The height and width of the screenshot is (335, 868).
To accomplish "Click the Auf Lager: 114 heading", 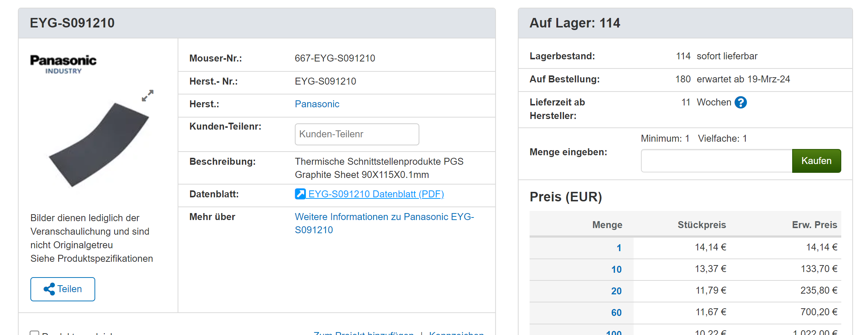I will point(575,23).
